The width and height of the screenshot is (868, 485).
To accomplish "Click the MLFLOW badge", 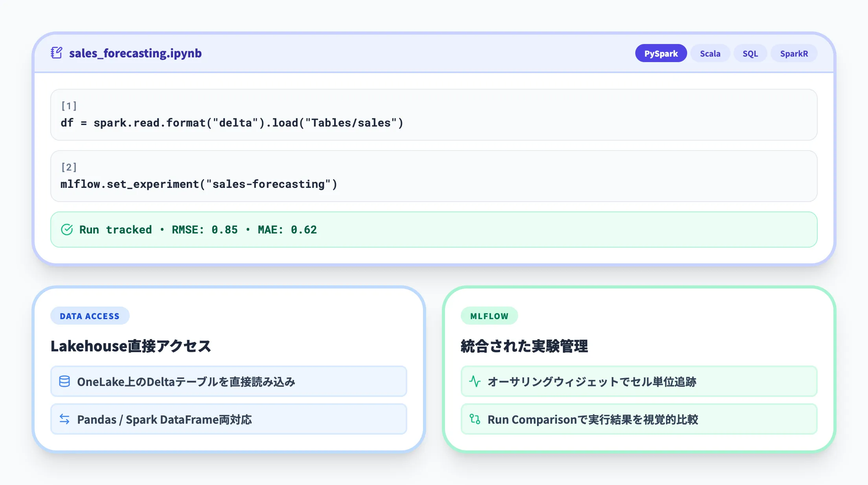I will [489, 316].
